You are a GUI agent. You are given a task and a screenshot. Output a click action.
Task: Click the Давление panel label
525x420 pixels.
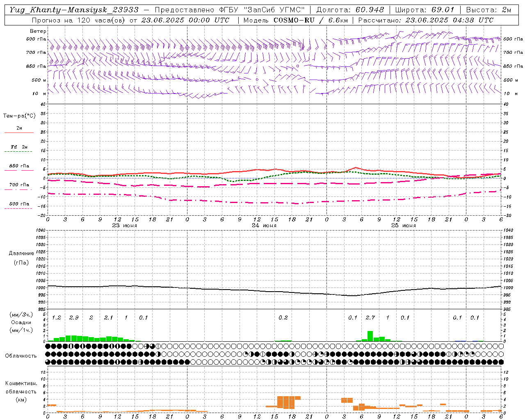pyautogui.click(x=21, y=253)
